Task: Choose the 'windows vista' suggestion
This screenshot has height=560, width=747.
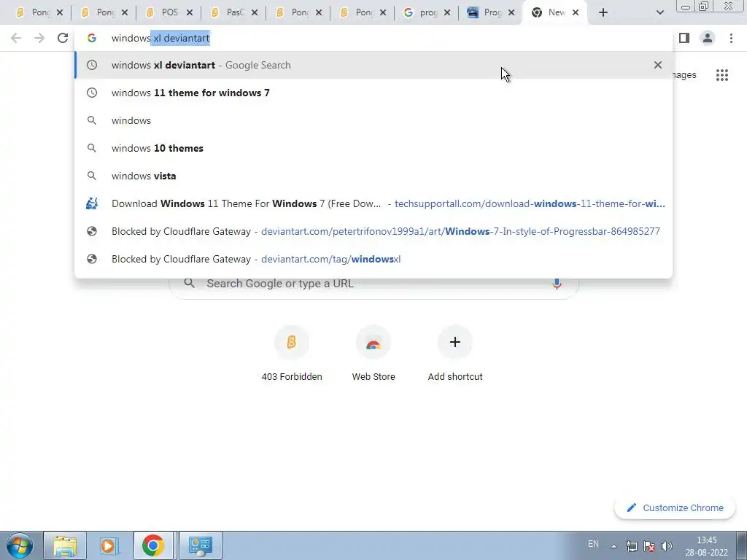Action: point(373,176)
